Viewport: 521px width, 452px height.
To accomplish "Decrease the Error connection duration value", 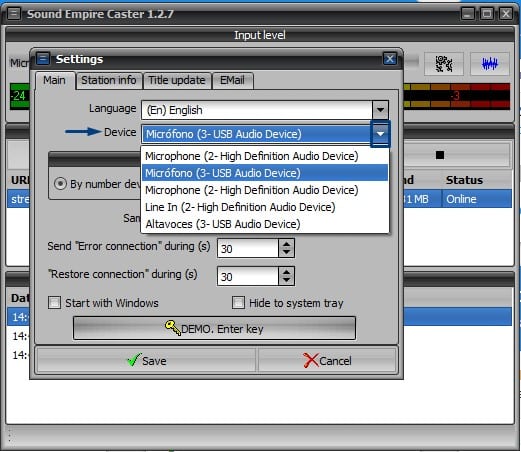I will (x=286, y=253).
